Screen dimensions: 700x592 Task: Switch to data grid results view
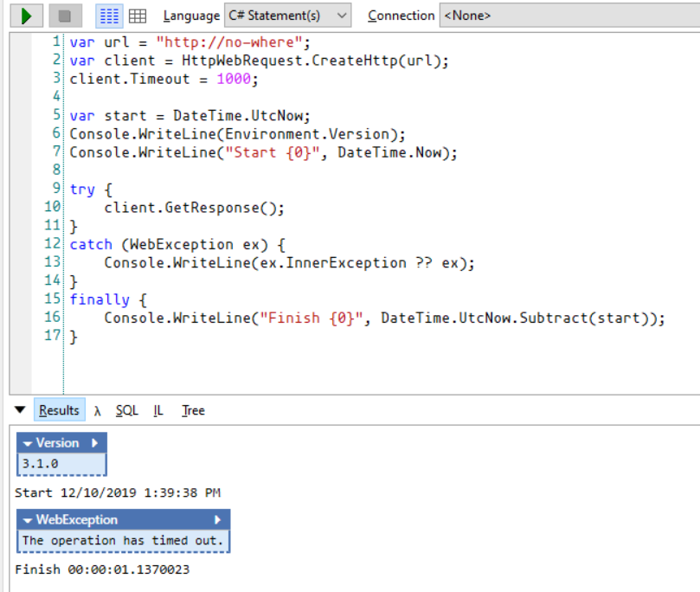[x=138, y=16]
